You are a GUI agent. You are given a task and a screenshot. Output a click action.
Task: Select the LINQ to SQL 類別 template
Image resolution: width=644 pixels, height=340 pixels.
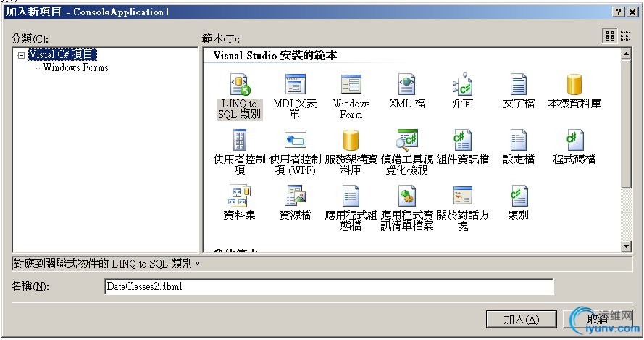240,97
